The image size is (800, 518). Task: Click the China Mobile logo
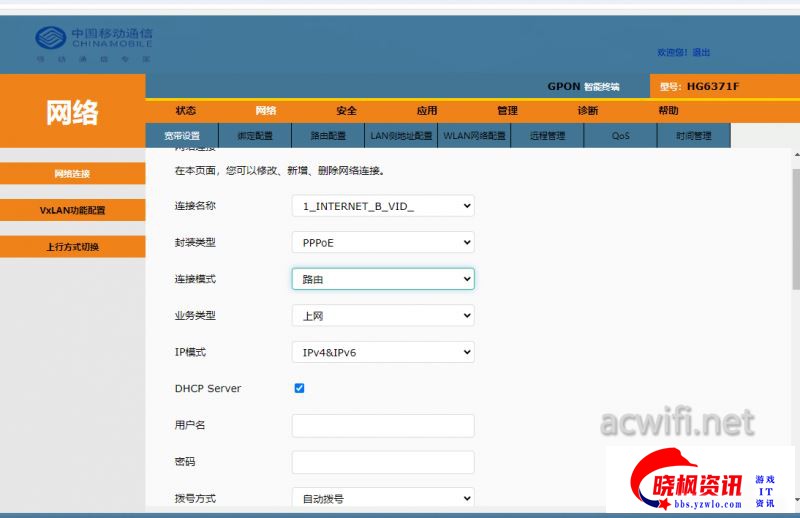pyautogui.click(x=94, y=43)
